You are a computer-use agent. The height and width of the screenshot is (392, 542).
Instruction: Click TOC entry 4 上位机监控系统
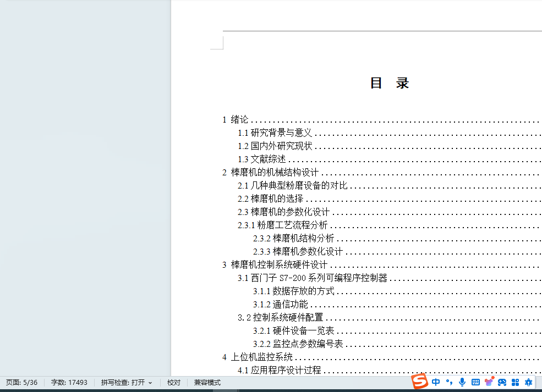(257, 357)
